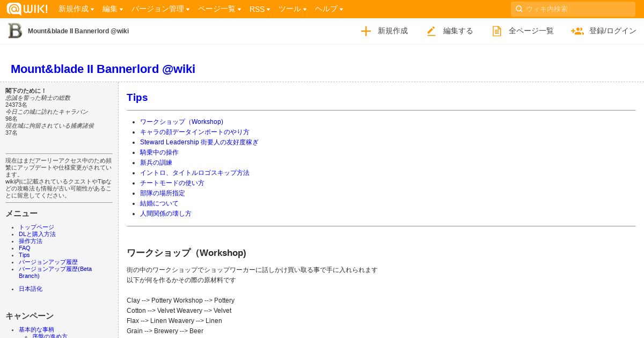Click the メニュー sidebar heading

tap(21, 214)
